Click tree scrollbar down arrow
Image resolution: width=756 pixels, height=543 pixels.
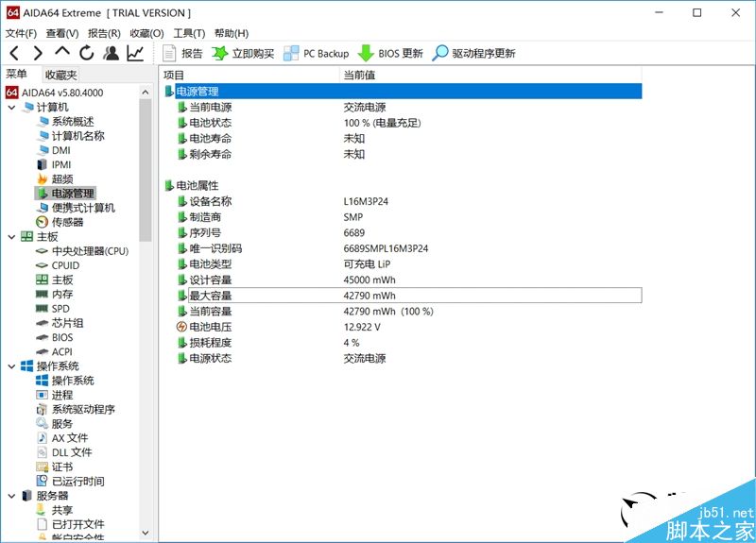(146, 533)
